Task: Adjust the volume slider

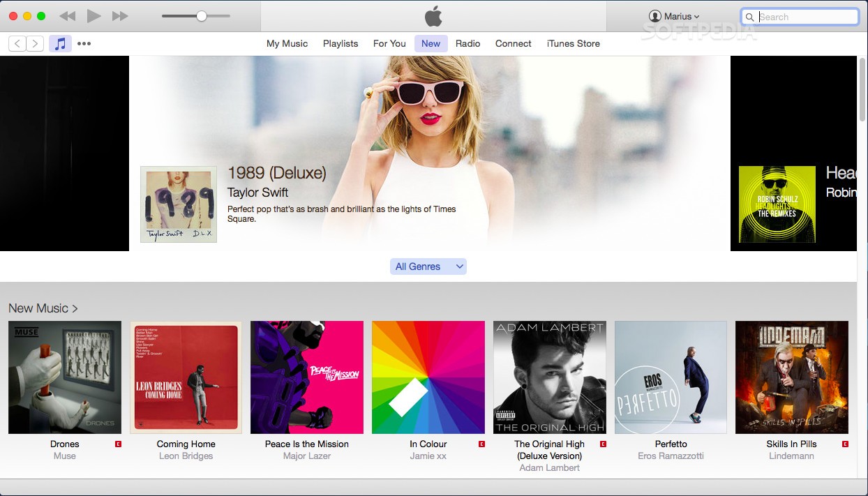Action: click(x=202, y=15)
